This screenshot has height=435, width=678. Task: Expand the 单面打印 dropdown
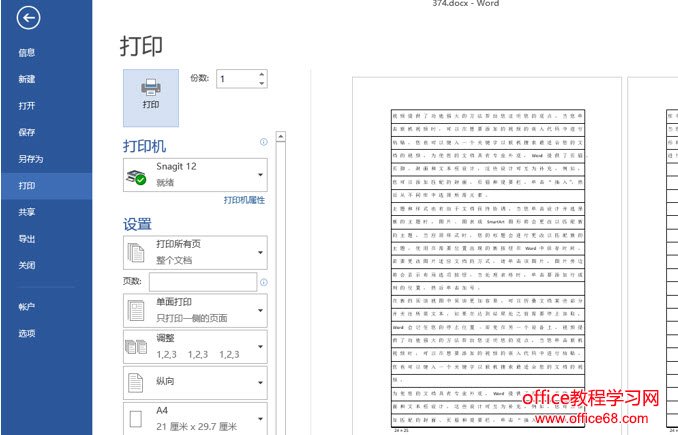point(195,310)
